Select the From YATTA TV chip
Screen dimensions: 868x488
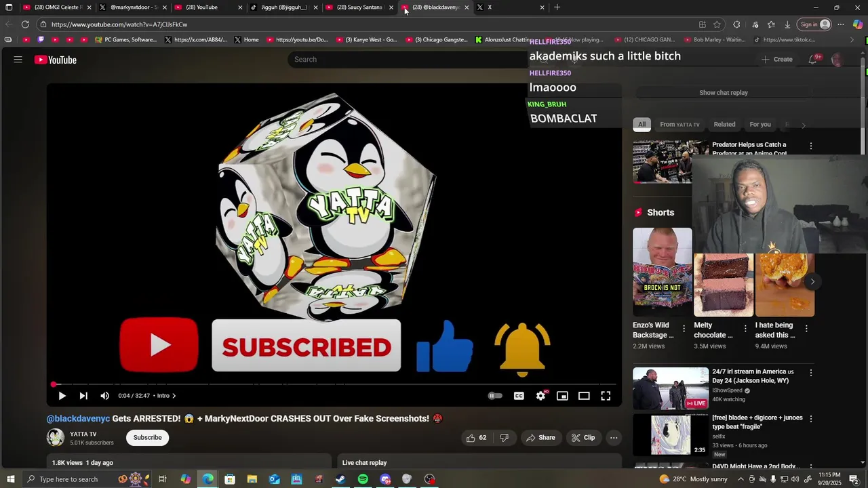[x=679, y=125]
